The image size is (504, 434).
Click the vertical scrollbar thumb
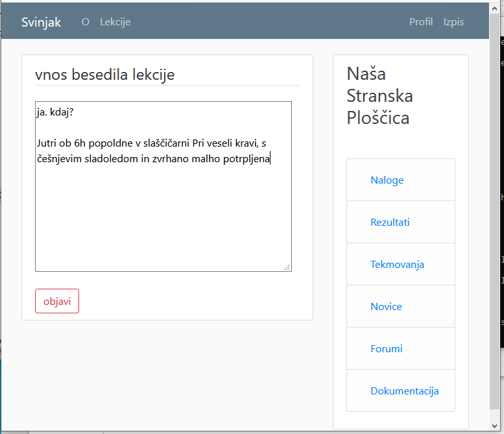(495, 211)
